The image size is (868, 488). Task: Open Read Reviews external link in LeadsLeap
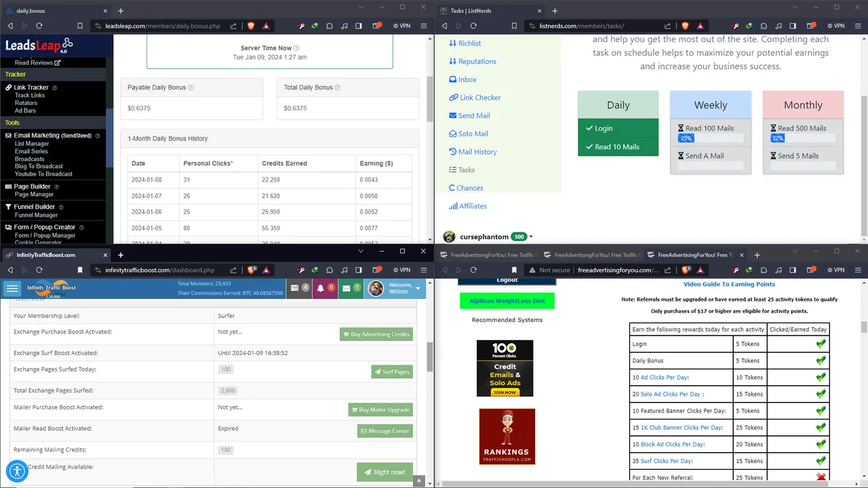pyautogui.click(x=38, y=62)
